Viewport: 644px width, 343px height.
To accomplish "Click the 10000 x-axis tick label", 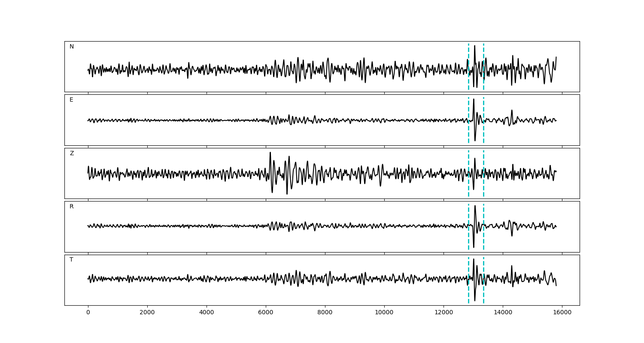I will [384, 313].
